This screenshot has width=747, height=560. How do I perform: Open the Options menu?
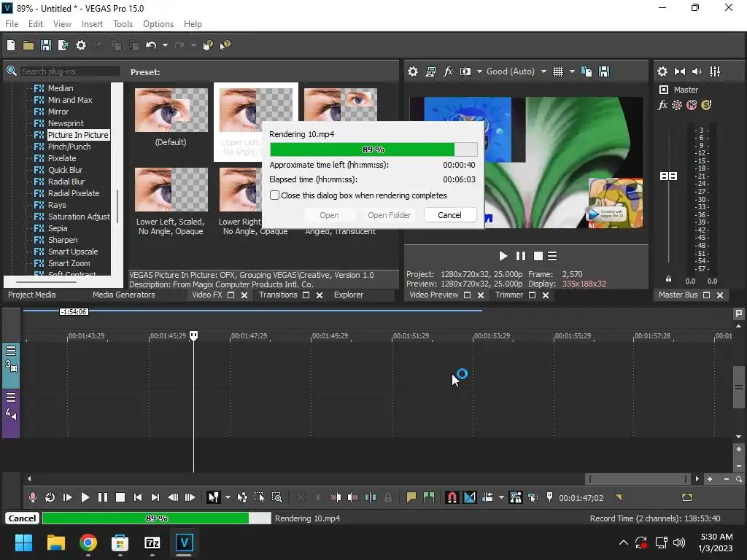(x=158, y=24)
